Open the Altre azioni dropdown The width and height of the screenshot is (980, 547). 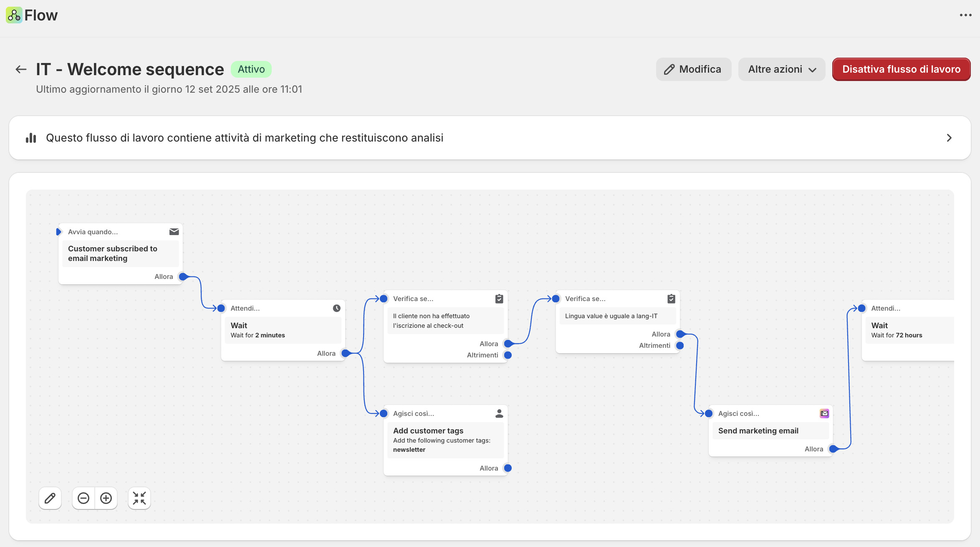pyautogui.click(x=781, y=69)
